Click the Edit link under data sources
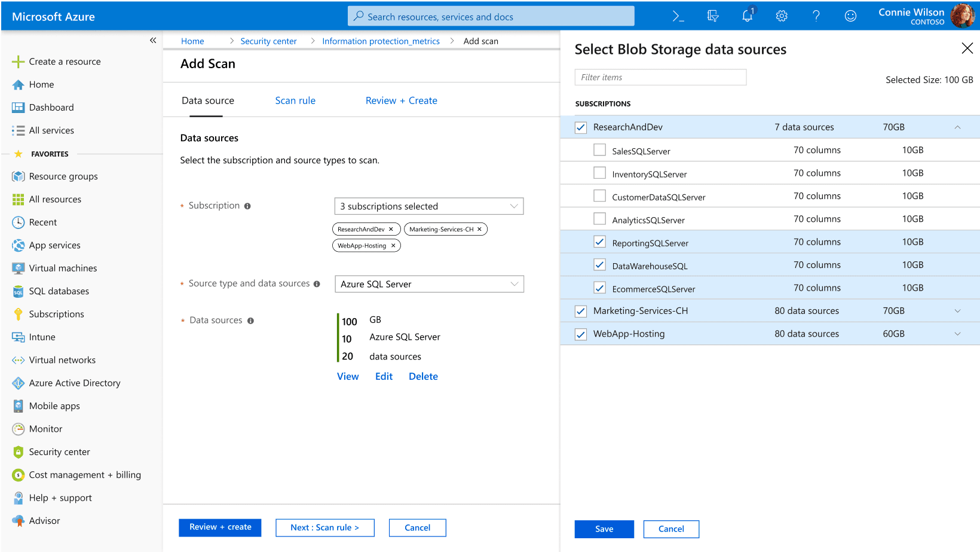 click(384, 376)
